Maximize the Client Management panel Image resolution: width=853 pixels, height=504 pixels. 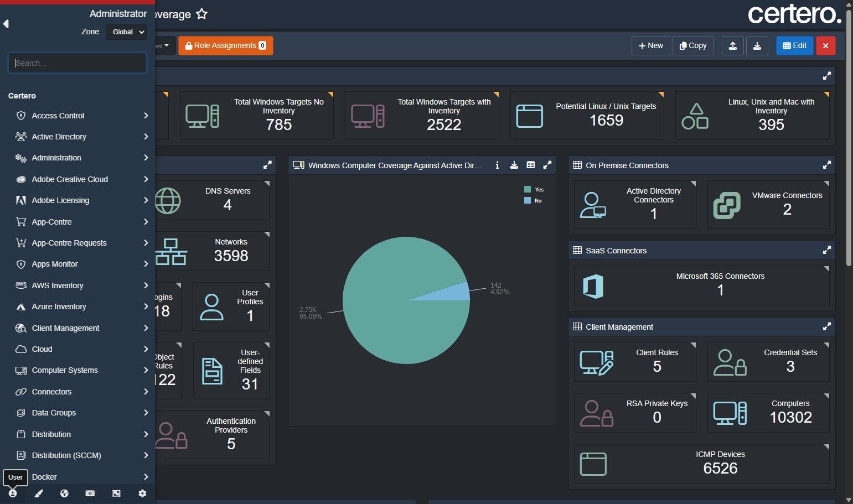coord(826,326)
